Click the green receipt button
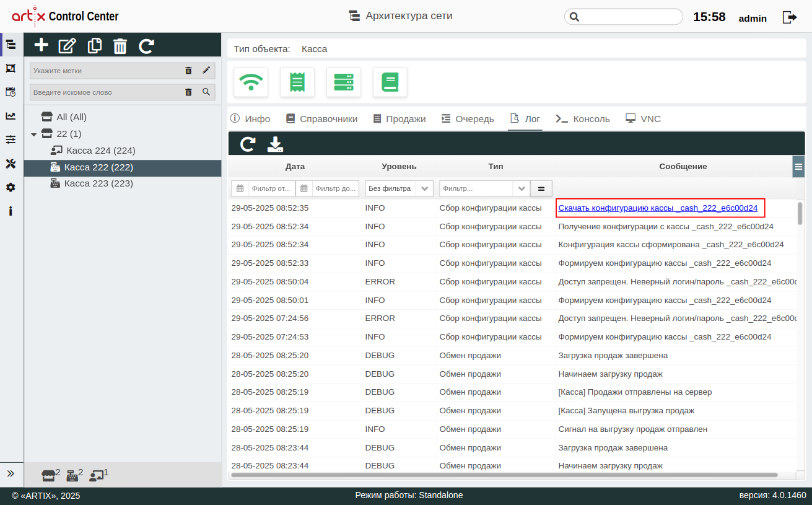Image resolution: width=812 pixels, height=505 pixels. coord(297,82)
